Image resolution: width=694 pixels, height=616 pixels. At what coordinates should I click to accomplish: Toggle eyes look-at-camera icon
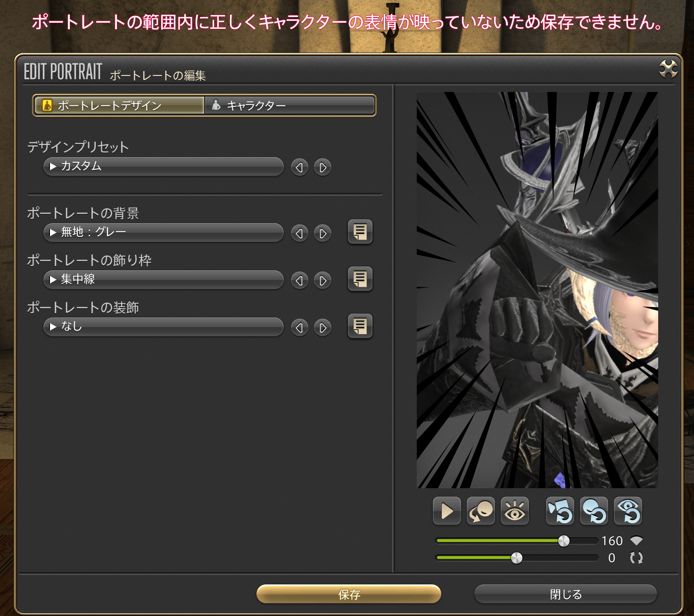pos(514,511)
